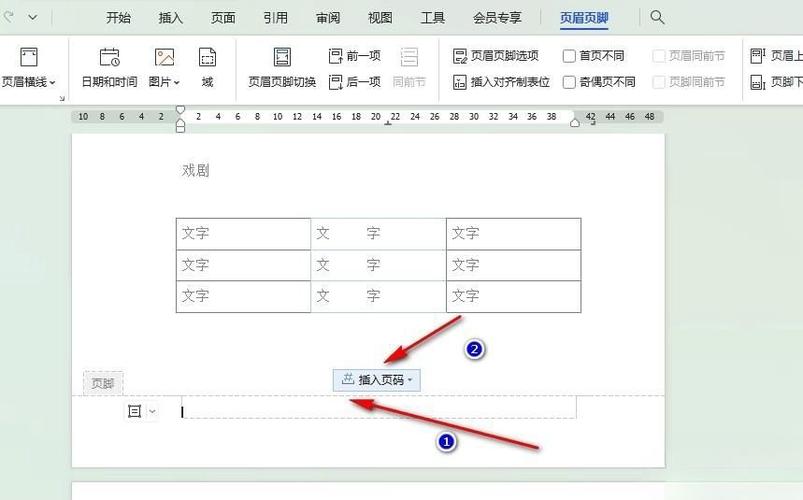The height and width of the screenshot is (500, 803).
Task: Click the search magnifier icon
Action: [657, 17]
